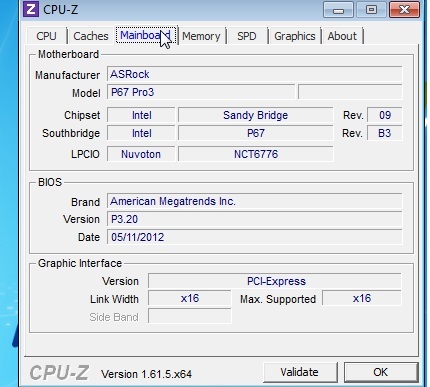Click the Southbridge revision value B3

click(x=385, y=133)
